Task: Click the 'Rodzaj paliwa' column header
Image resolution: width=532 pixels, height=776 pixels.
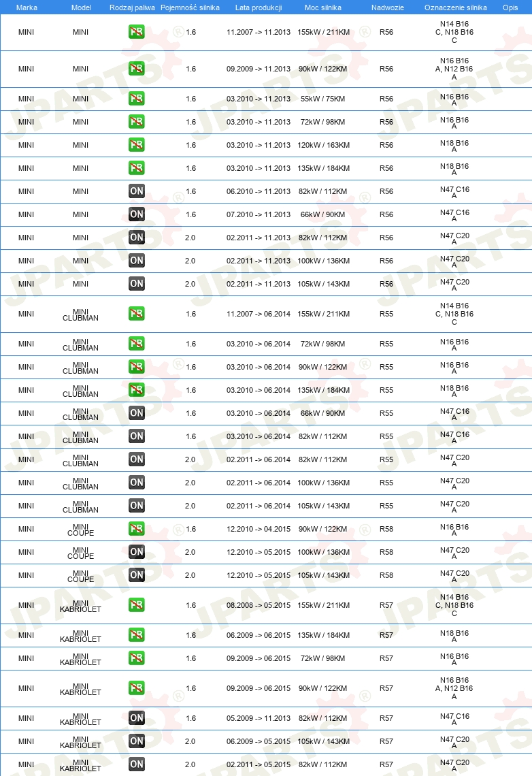Action: click(x=132, y=7)
